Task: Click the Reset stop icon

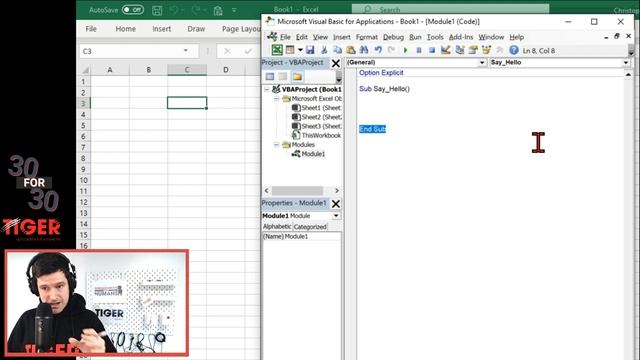Action: (432, 50)
